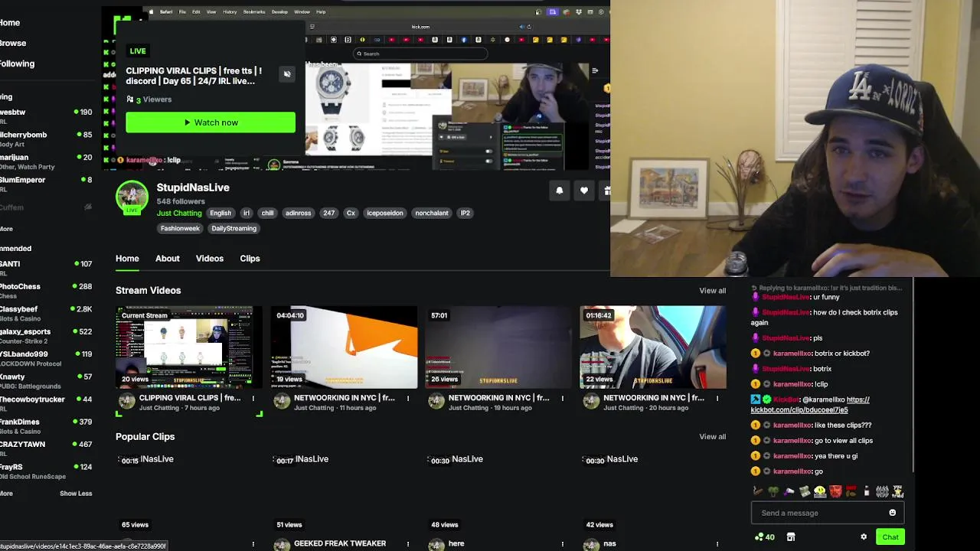Screen dimensions: 980x551
Task: Click the Watch now button
Action: pyautogui.click(x=211, y=122)
